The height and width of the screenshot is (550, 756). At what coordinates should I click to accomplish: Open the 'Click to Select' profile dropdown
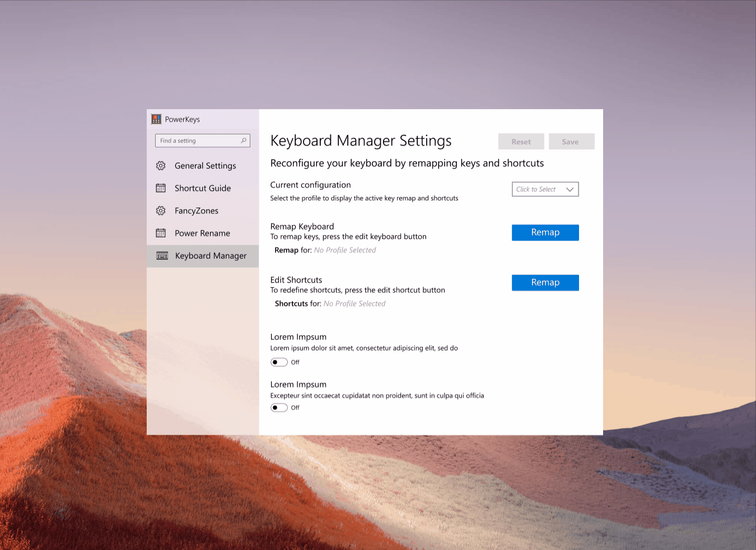click(x=538, y=189)
